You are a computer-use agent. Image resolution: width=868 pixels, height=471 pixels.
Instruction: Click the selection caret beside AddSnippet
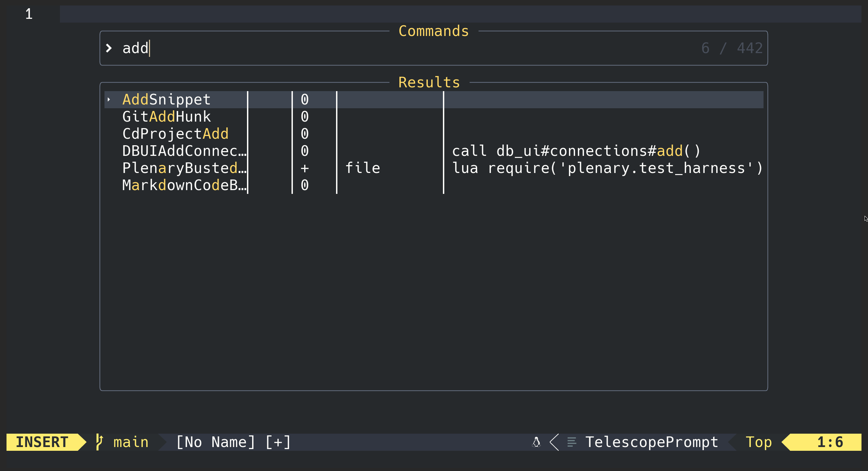[109, 99]
